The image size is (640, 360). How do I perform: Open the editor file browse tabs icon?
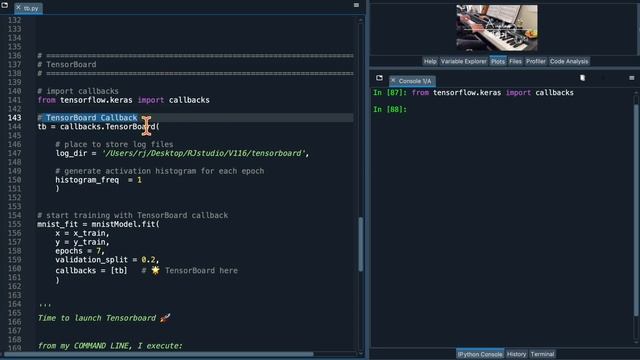tap(4, 5)
